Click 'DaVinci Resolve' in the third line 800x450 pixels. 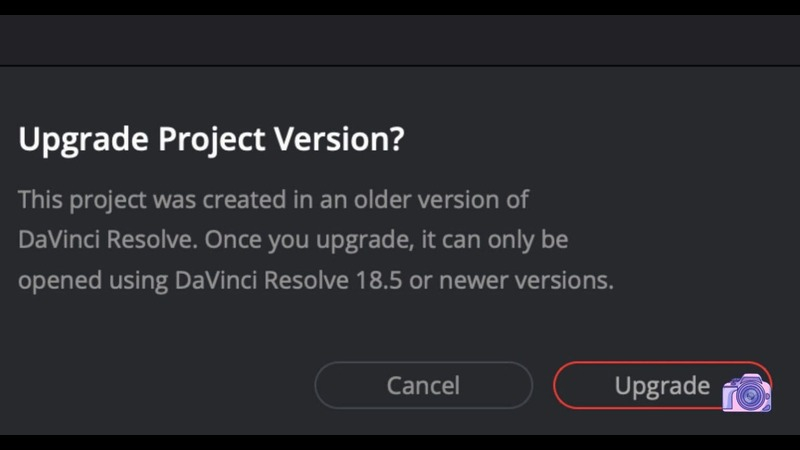262,280
